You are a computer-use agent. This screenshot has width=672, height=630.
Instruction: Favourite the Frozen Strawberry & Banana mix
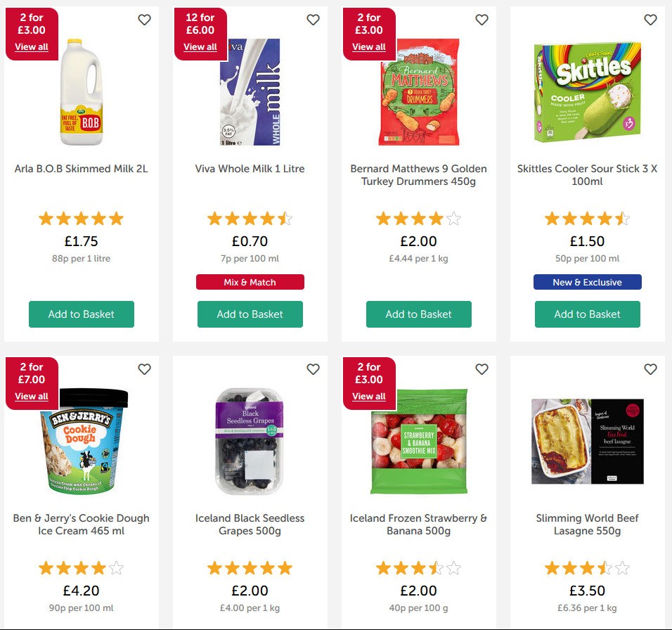tap(482, 369)
